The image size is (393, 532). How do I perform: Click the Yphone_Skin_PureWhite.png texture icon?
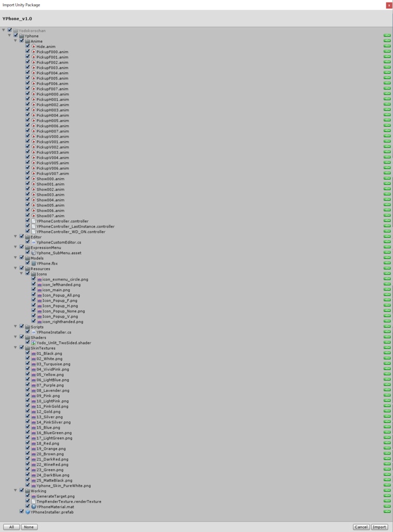tap(34, 486)
